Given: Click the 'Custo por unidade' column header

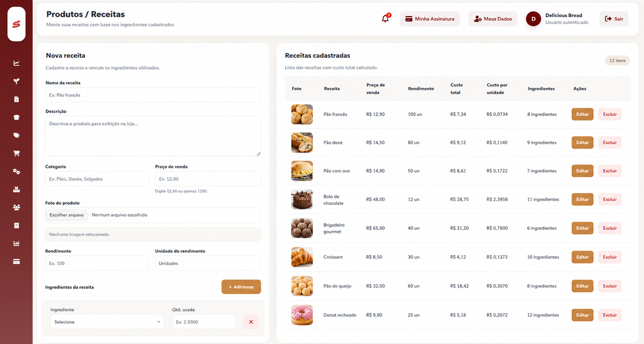Looking at the screenshot, I should 497,89.
